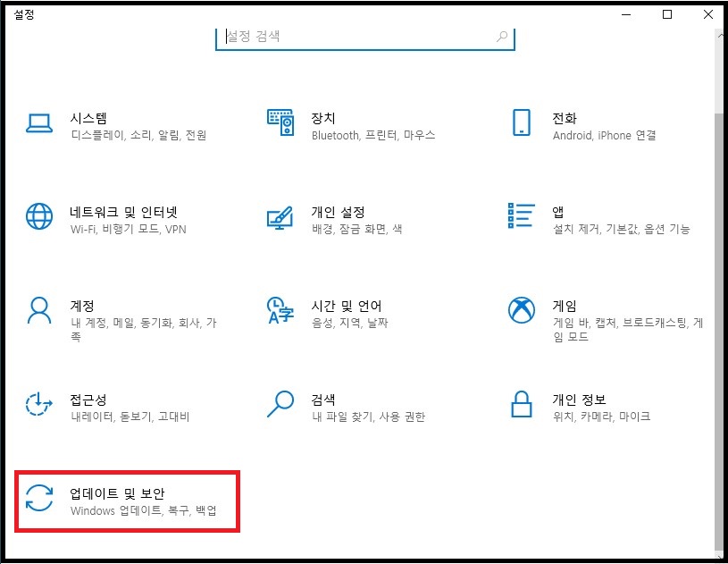
Task: Minimize the 설정 window
Action: [x=626, y=14]
